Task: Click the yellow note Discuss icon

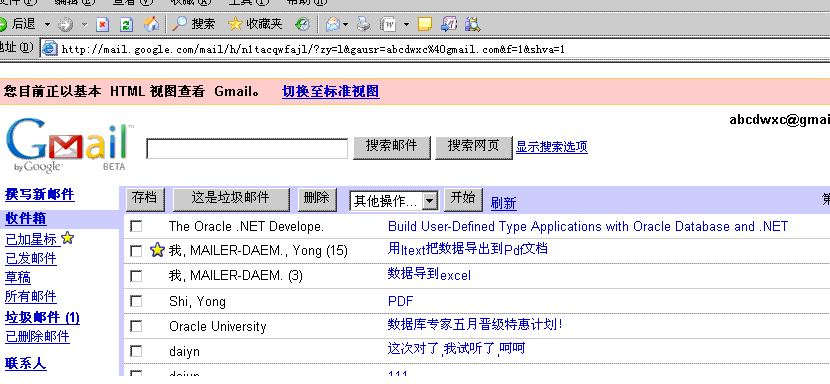Action: [x=425, y=24]
